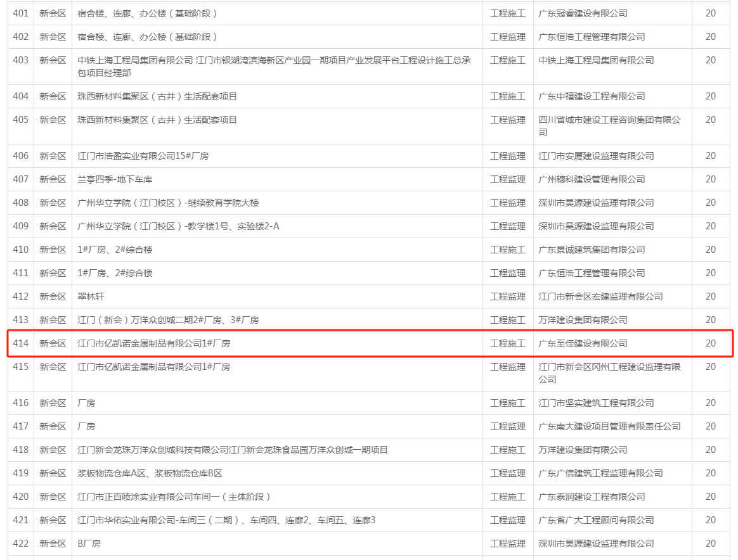Click row number 401 cell
Screen dimensions: 738x560
pos(21,13)
